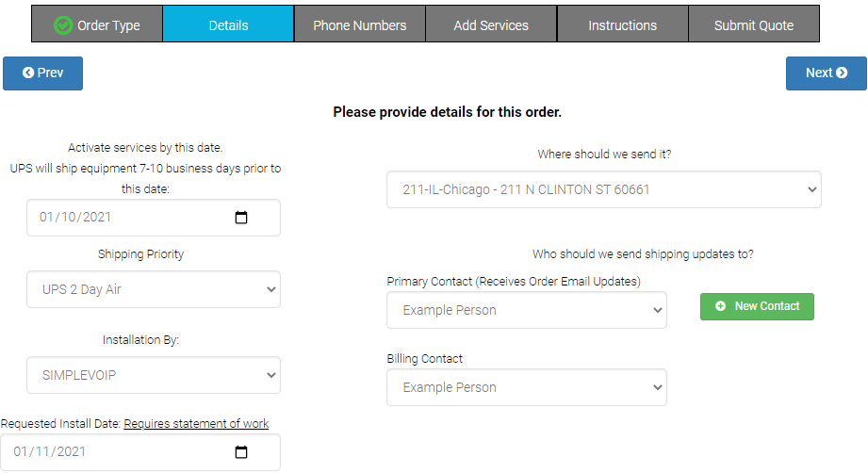Switch to the Phone Numbers tab
The image size is (868, 473).
(360, 24)
